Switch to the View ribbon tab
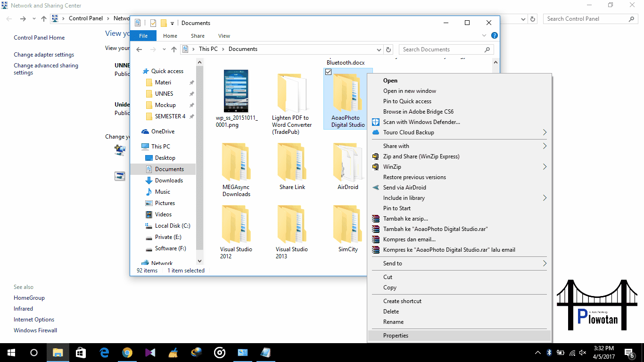 click(224, 36)
